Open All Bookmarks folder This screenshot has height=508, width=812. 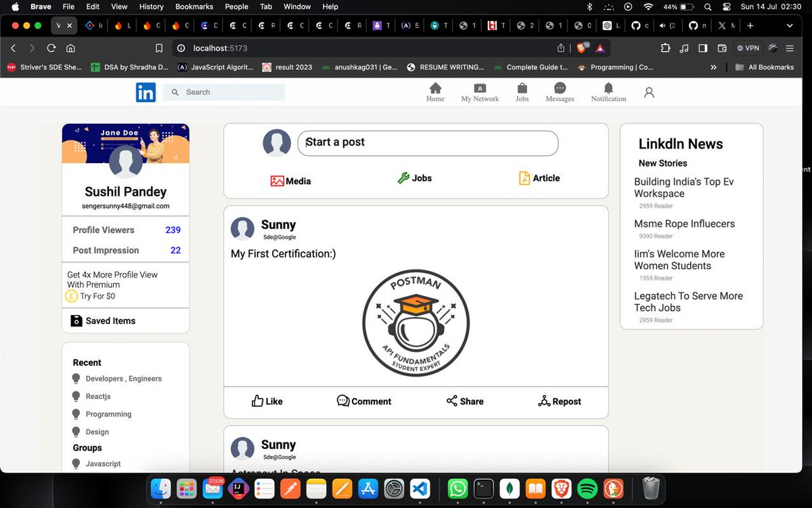[x=765, y=67]
